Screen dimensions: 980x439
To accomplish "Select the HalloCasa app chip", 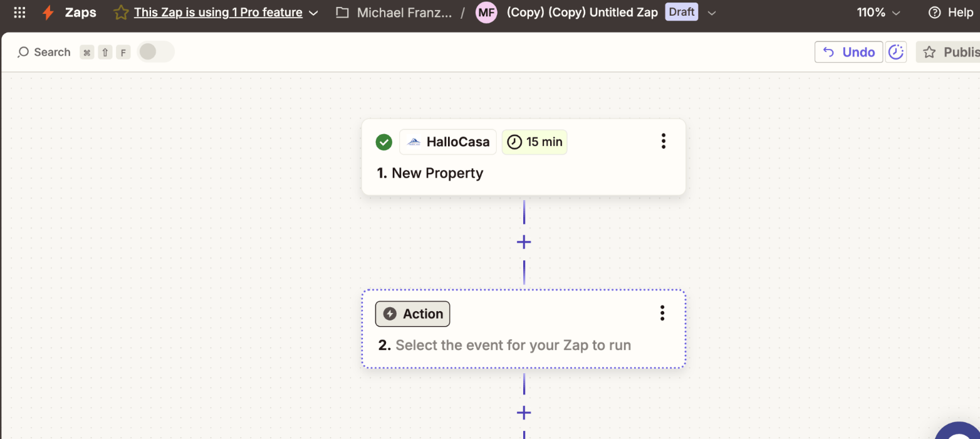I will [x=448, y=142].
